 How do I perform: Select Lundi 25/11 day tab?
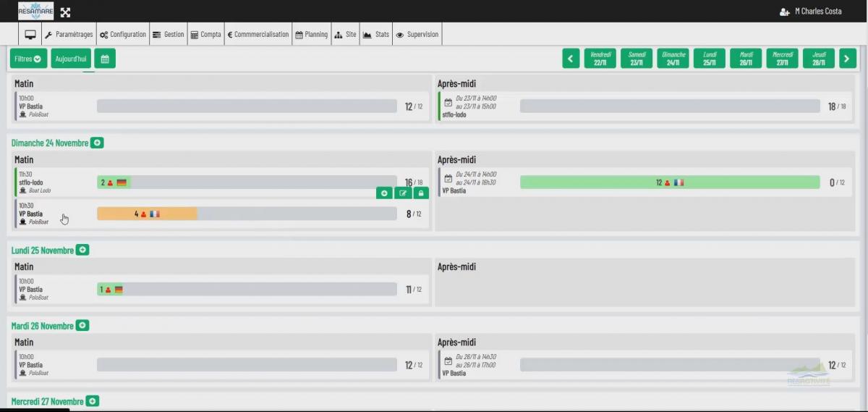[x=710, y=59]
